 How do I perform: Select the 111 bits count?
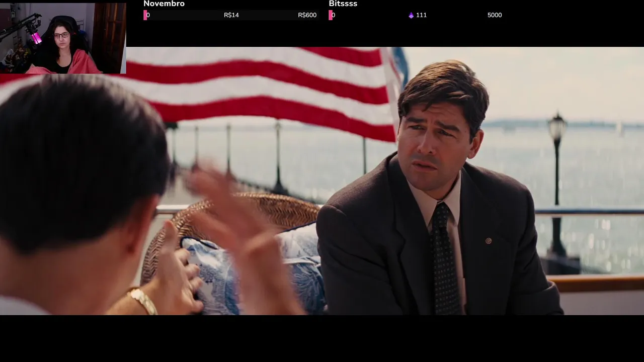(422, 15)
